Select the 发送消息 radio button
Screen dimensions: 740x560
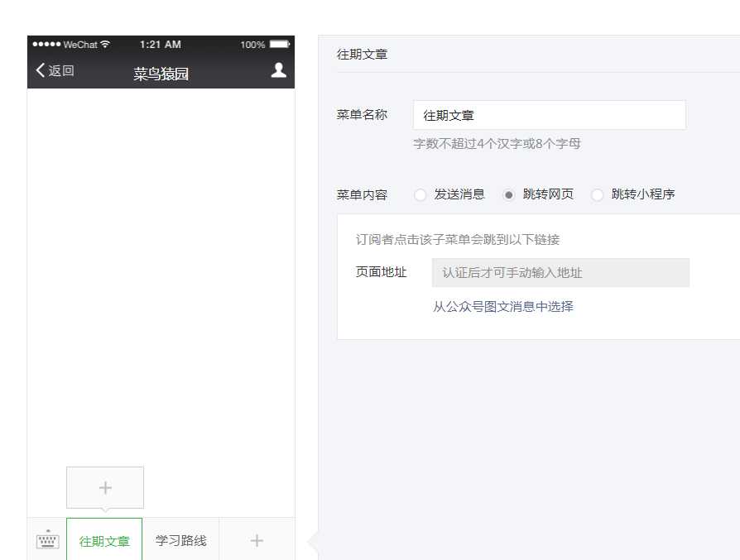click(x=421, y=194)
